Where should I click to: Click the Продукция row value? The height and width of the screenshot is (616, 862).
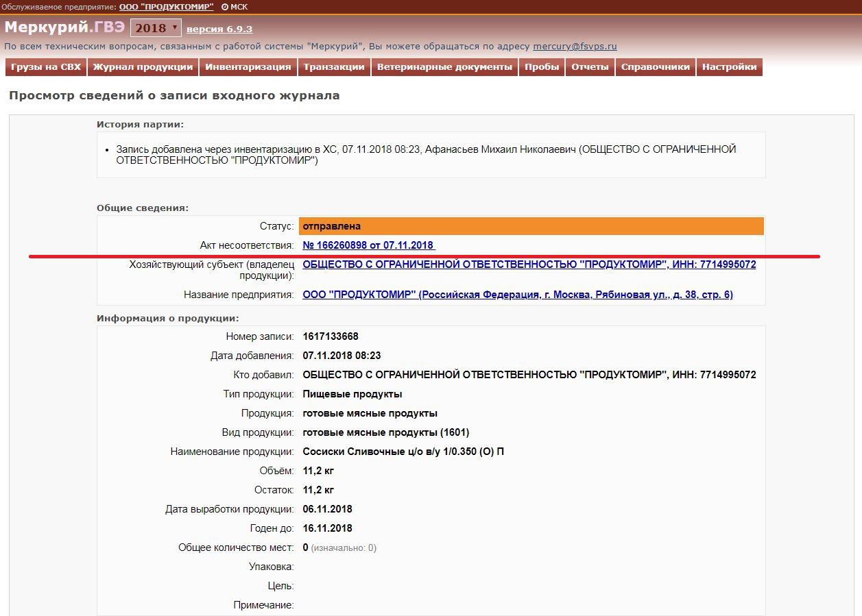(370, 413)
